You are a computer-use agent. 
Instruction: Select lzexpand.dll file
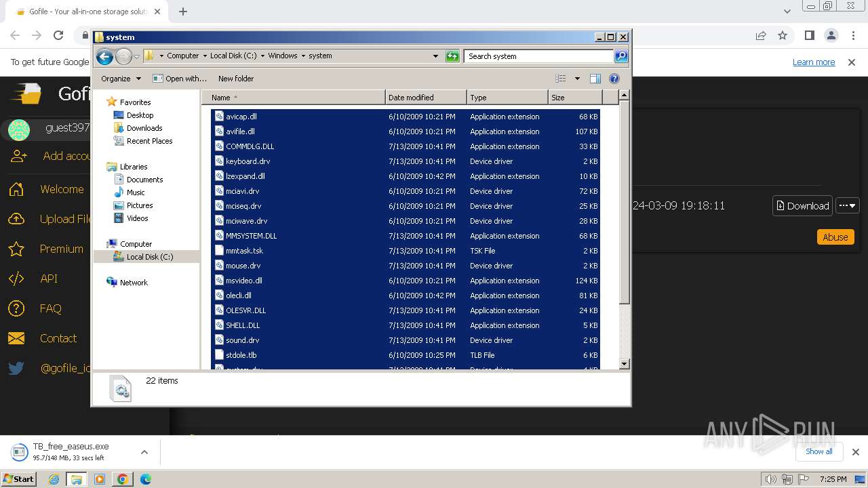click(406, 176)
